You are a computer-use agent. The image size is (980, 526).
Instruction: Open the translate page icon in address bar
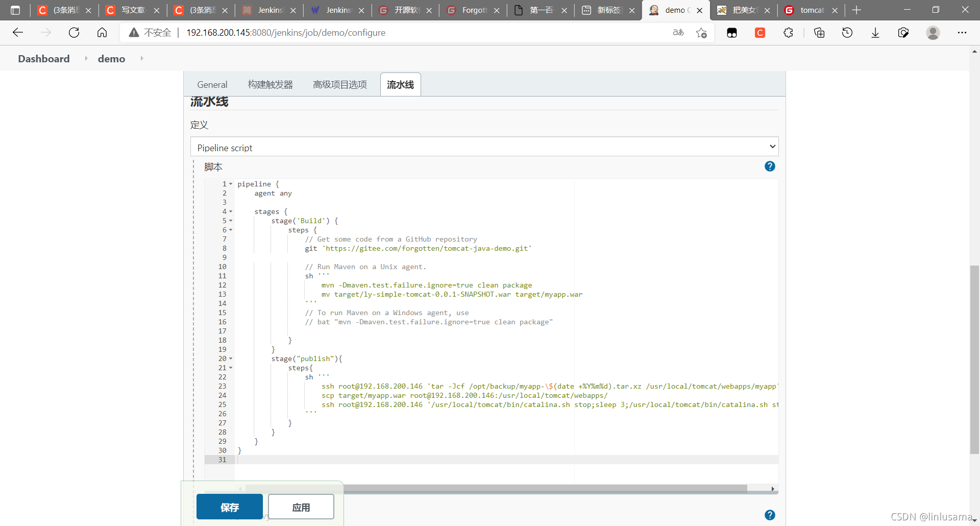tap(678, 33)
